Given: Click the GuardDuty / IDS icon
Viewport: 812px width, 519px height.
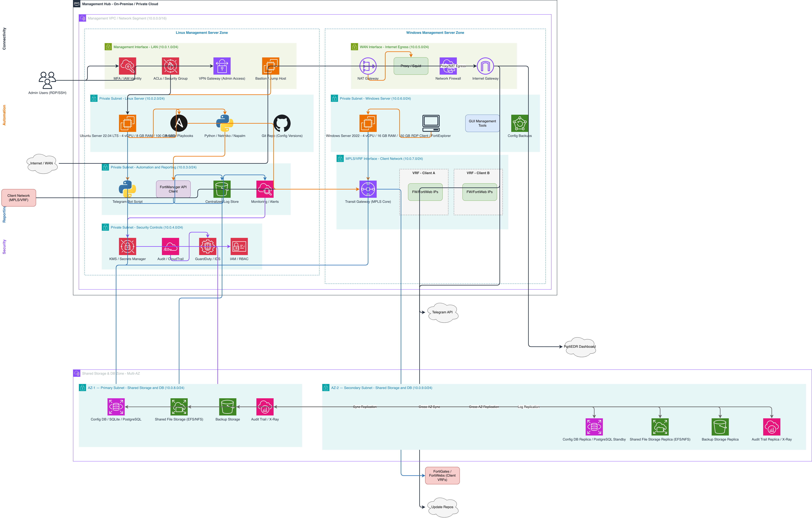Looking at the screenshot, I should point(208,246).
